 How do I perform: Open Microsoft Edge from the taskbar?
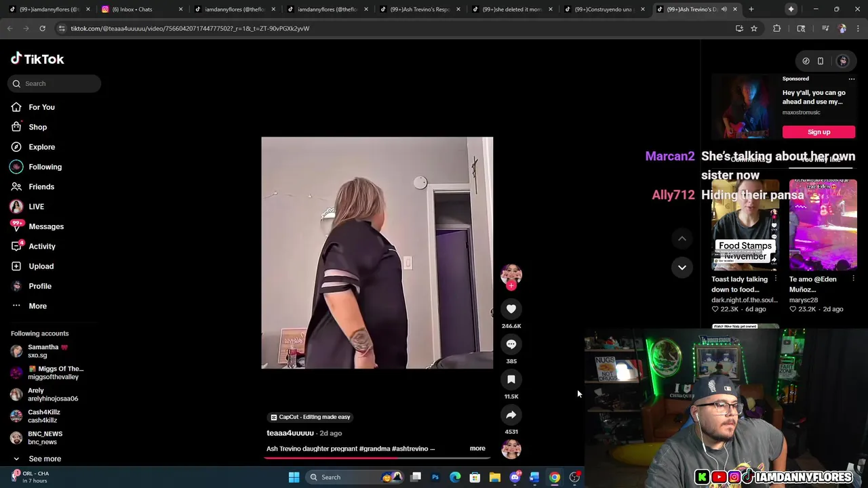pyautogui.click(x=455, y=477)
